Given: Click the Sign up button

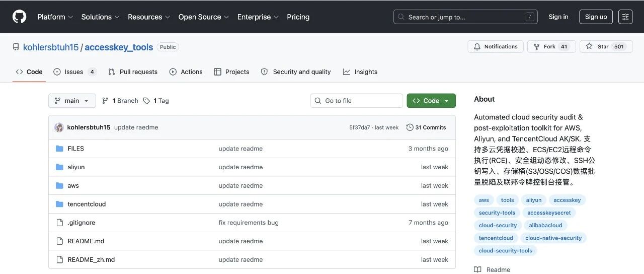Looking at the screenshot, I should point(596,17).
